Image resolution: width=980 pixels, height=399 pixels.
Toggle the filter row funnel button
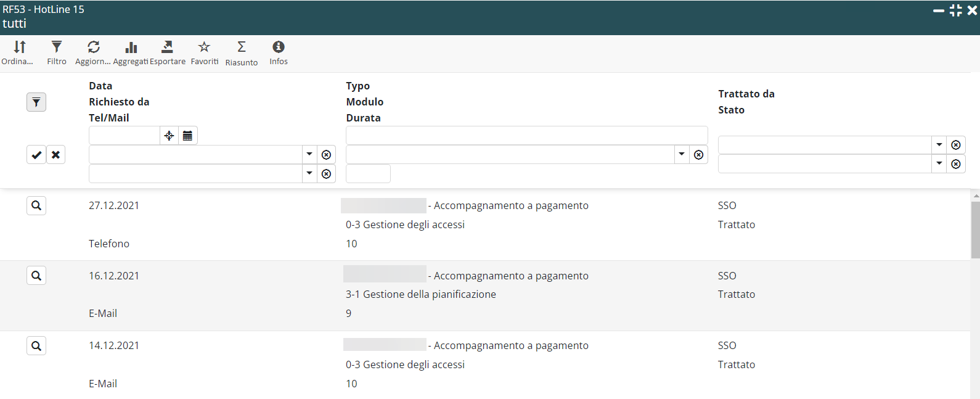tap(36, 102)
